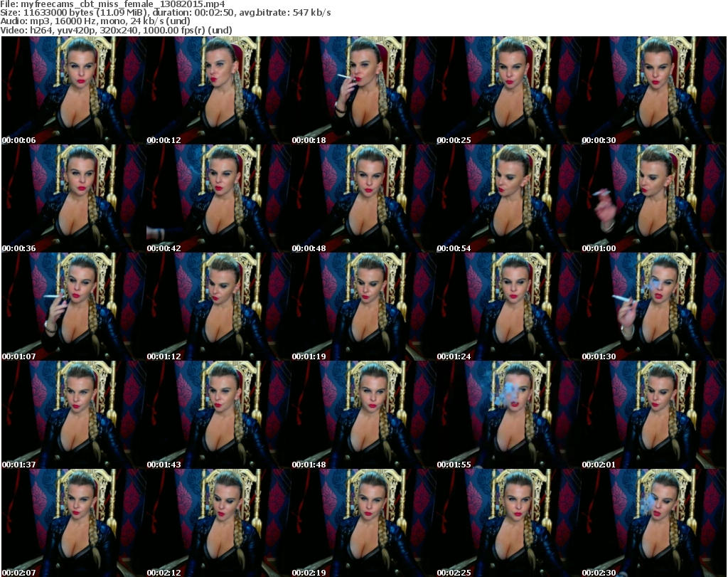Image resolution: width=728 pixels, height=577 pixels.
Task: Pick the thumbnail marked 00:00:54
Action: [x=508, y=198]
